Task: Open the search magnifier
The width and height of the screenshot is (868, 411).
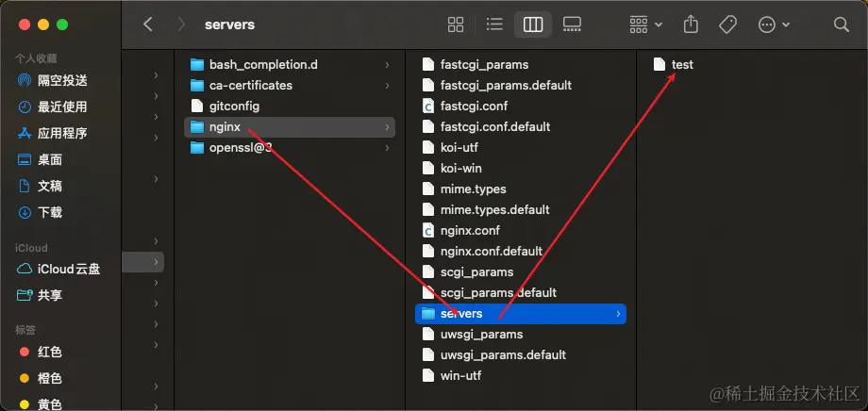Action: (842, 25)
